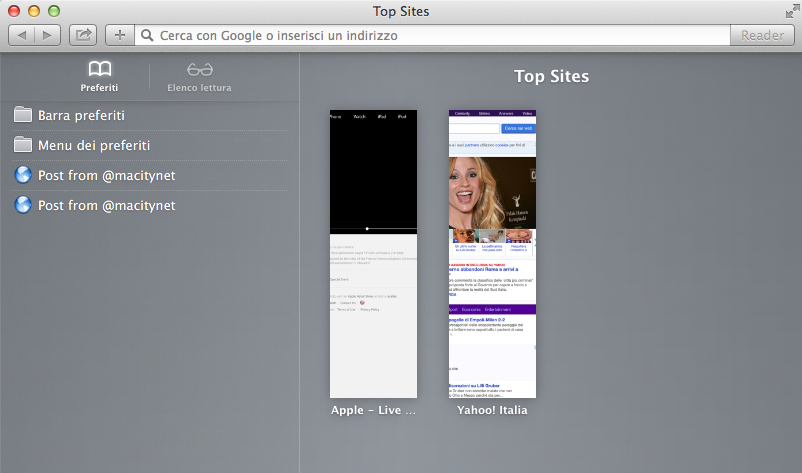Open the Share menu button
This screenshot has height=473, width=802.
(84, 35)
